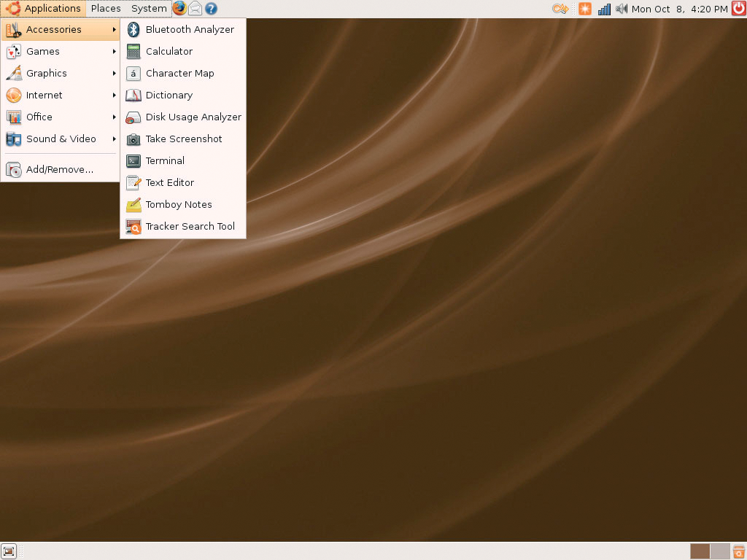Image resolution: width=747 pixels, height=560 pixels.
Task: Open the Places menu
Action: coord(106,9)
